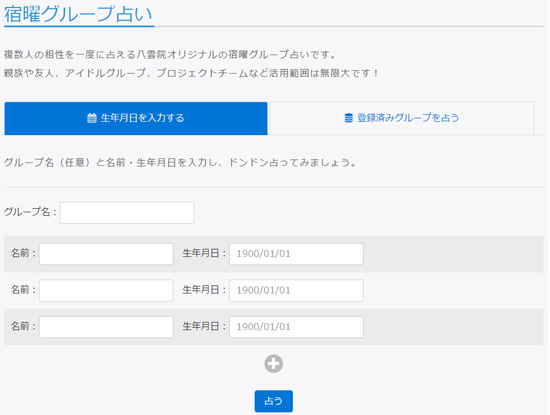Click the calendar icon on the birthdate tab

(x=92, y=118)
